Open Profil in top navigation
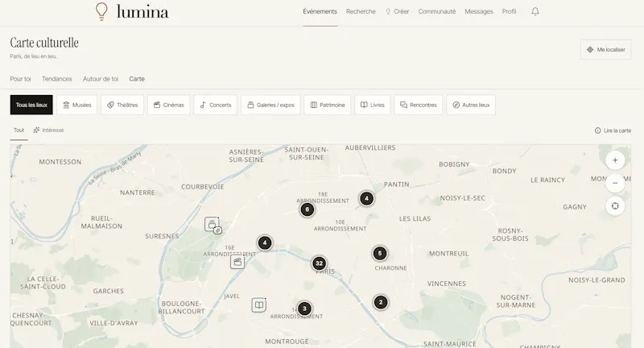Image resolution: width=644 pixels, height=348 pixels. coord(509,11)
